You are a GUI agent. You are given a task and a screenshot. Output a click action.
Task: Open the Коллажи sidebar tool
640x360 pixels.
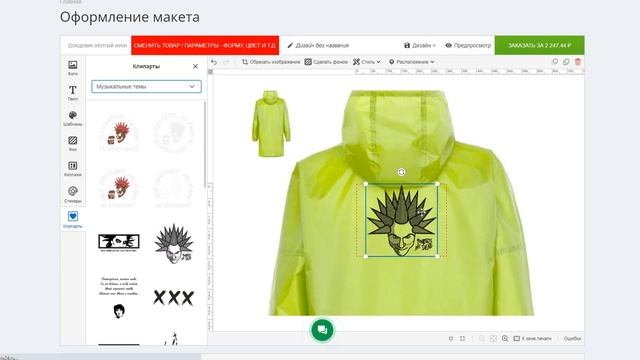[x=73, y=169]
